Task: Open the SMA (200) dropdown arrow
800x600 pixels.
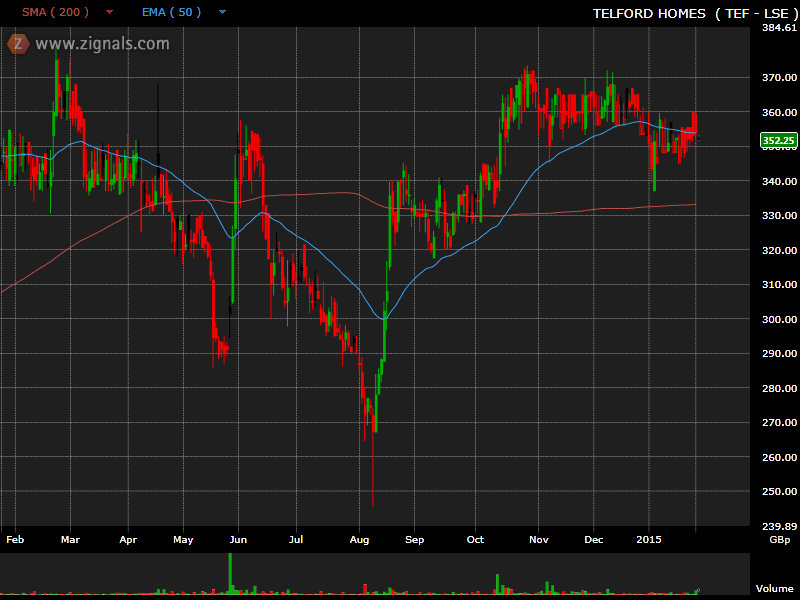Action: [109, 13]
